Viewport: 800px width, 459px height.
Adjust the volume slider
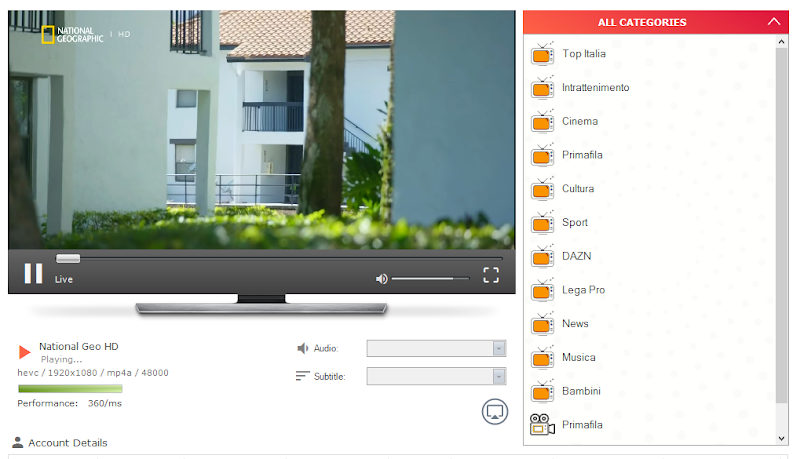pos(430,278)
